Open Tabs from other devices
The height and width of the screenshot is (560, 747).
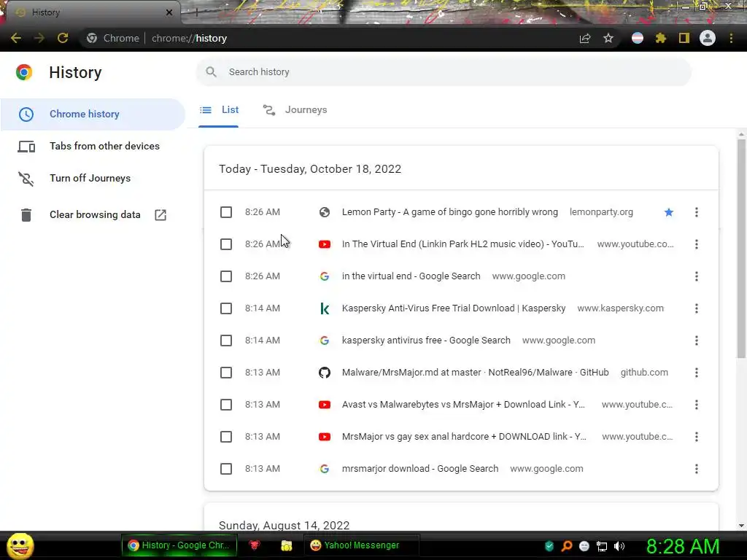click(x=93, y=146)
